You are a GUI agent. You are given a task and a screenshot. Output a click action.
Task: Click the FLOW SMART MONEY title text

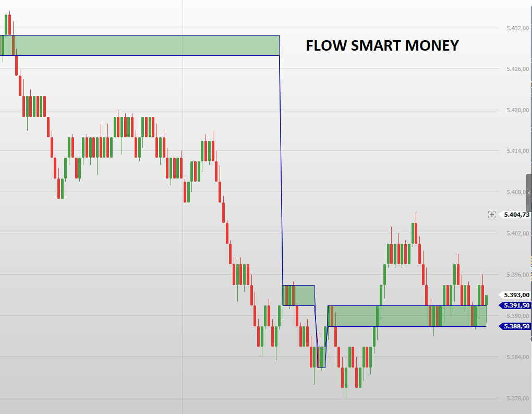click(382, 46)
